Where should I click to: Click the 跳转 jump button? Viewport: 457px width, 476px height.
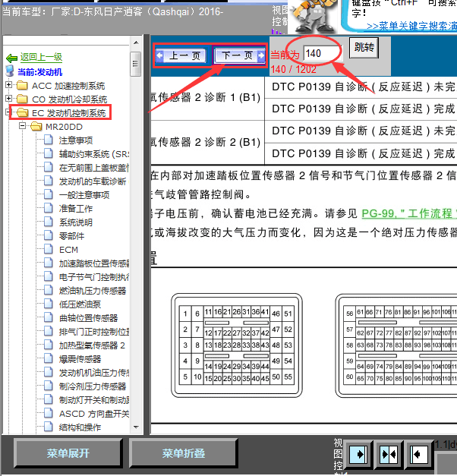click(364, 48)
